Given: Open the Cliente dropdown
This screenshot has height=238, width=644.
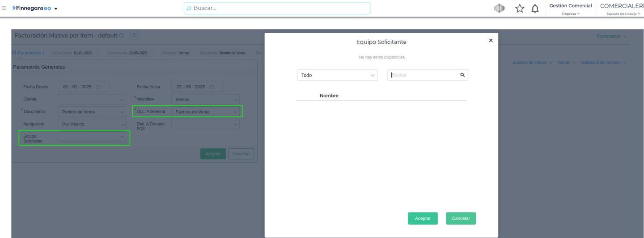Looking at the screenshot, I should [92, 99].
